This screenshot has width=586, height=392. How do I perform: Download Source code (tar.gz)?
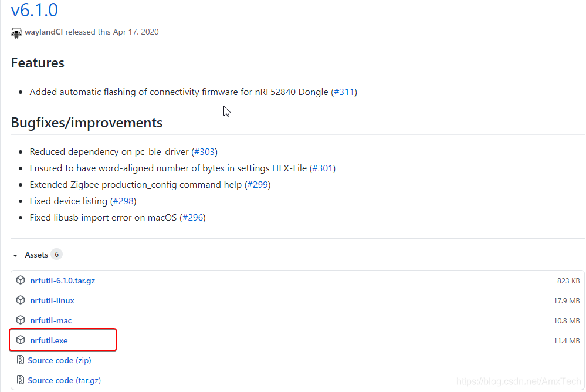(x=65, y=380)
